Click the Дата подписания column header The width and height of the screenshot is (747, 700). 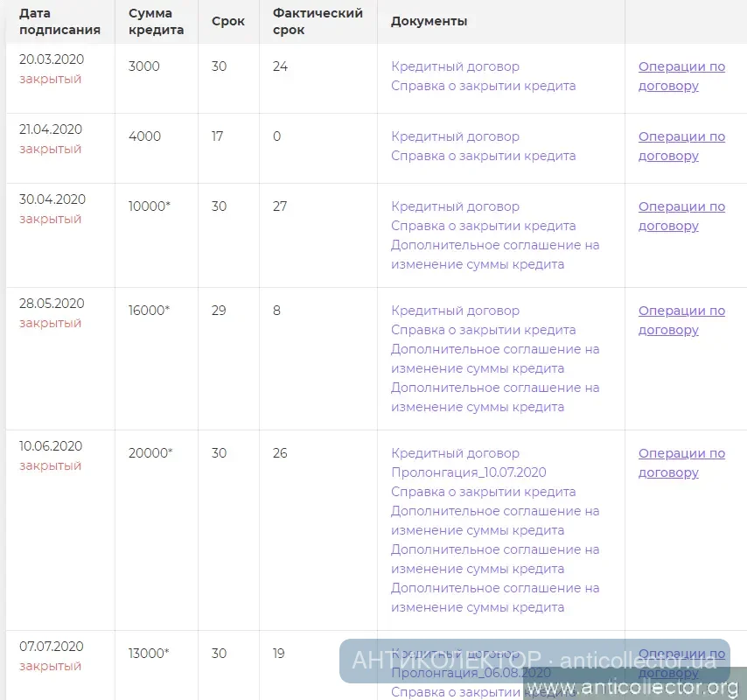click(54, 22)
